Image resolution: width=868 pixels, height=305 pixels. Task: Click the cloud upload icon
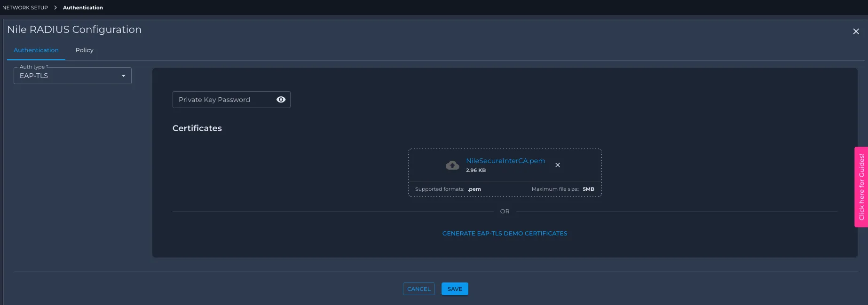click(452, 165)
